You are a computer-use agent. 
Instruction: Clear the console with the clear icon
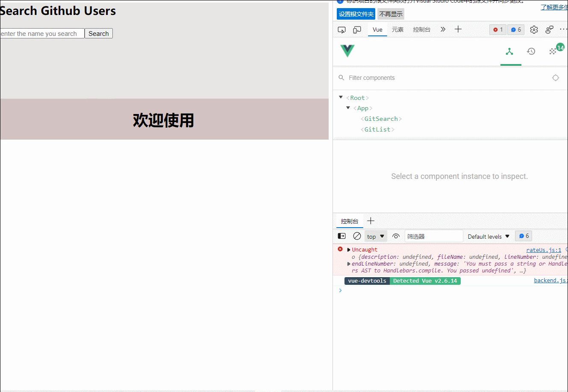coord(357,236)
